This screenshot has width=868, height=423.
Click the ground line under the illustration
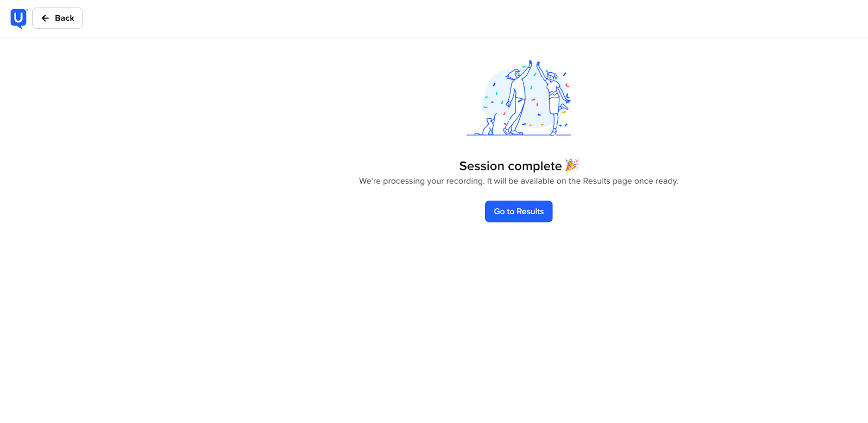[x=519, y=135]
